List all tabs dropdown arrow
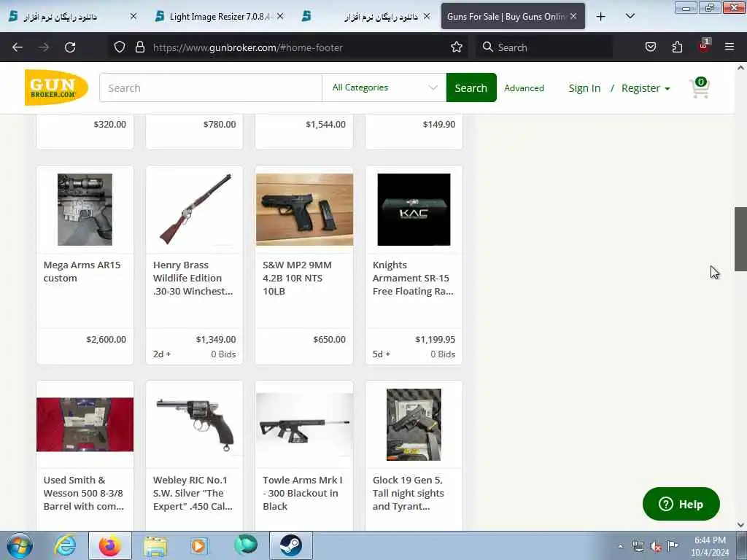The width and height of the screenshot is (747, 560). [630, 16]
